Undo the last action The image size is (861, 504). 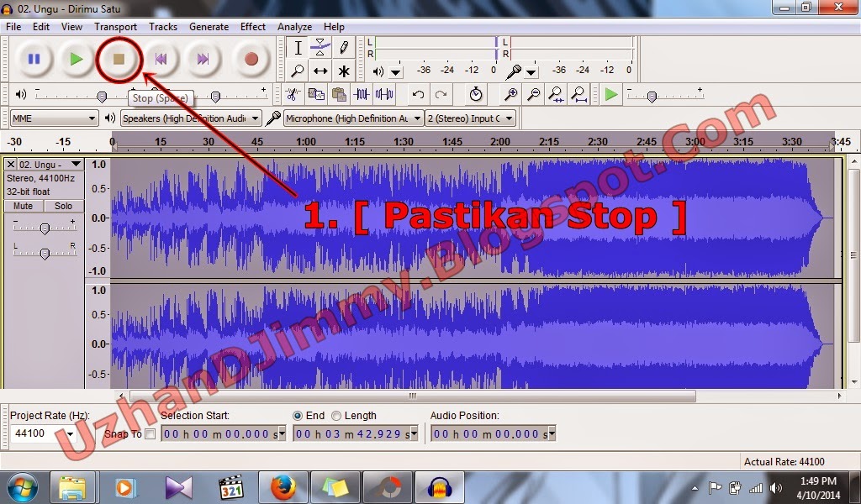pyautogui.click(x=418, y=94)
